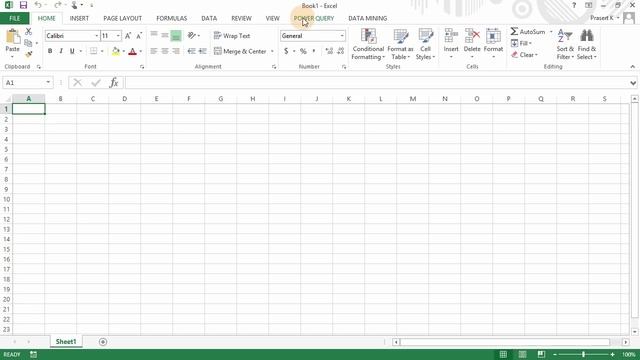Viewport: 640px width, 360px height.
Task: Click the Insert cells icon
Action: (451, 36)
